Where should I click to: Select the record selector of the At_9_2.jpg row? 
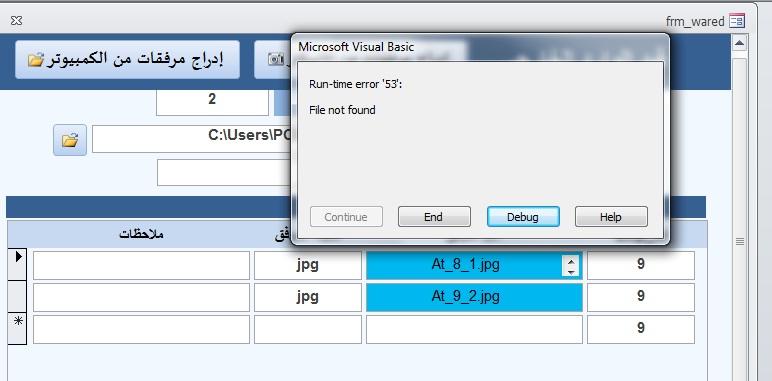[x=18, y=297]
